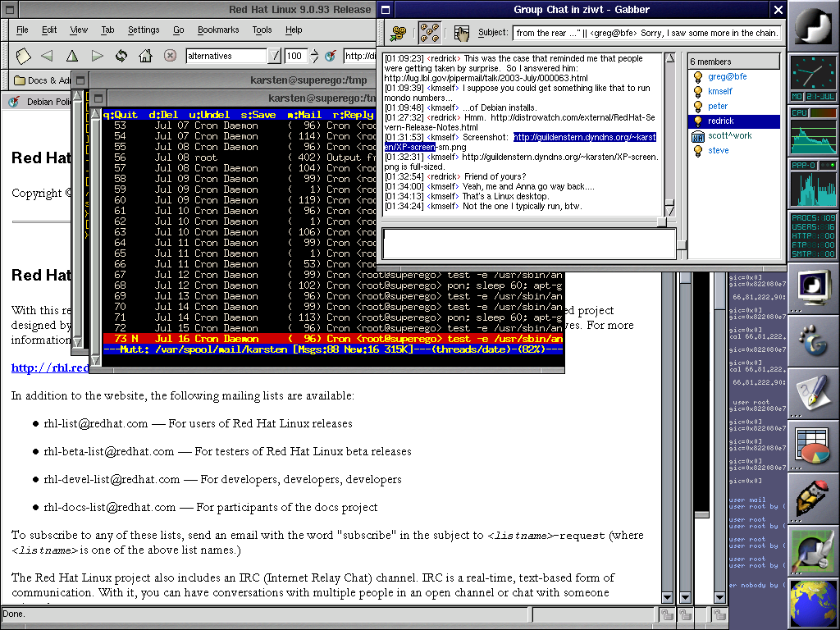The height and width of the screenshot is (630, 840).
Task: Reload the Red Hat release notes page
Action: (121, 56)
